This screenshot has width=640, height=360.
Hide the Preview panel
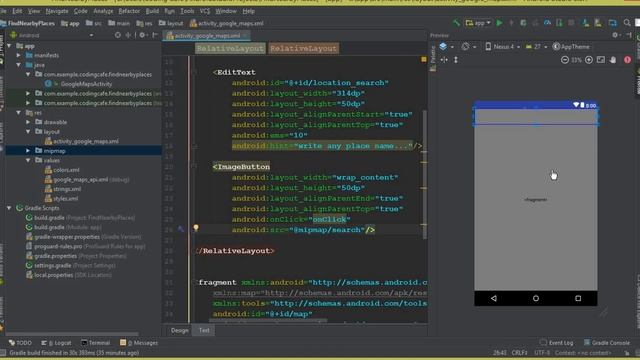click(x=628, y=36)
